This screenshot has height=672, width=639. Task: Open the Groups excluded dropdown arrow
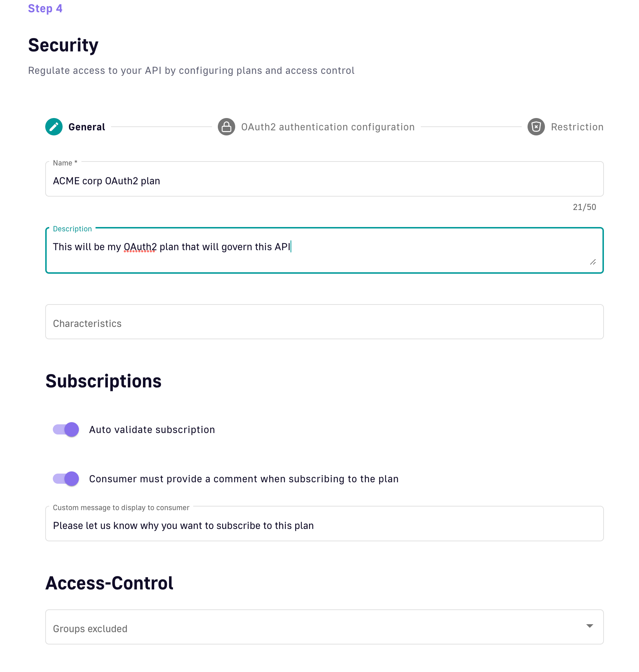(x=589, y=626)
